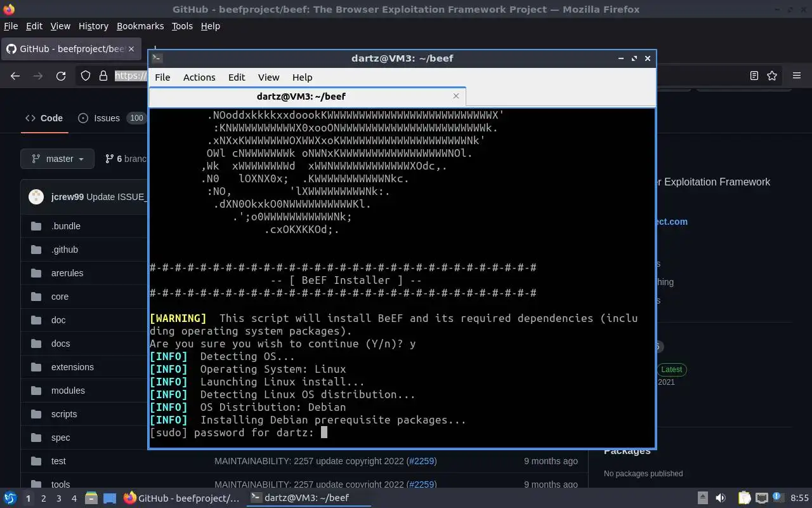Open the core folder
Screen dimensions: 812x508
click(x=60, y=297)
